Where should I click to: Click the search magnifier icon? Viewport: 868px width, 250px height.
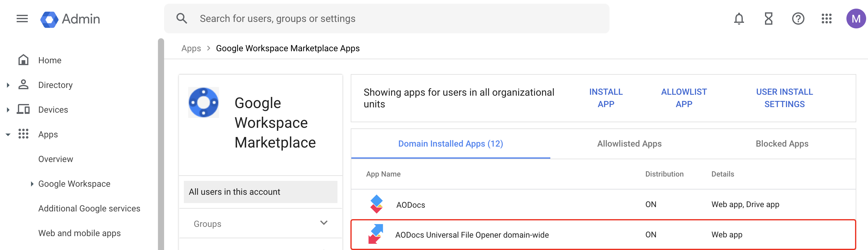(x=182, y=19)
